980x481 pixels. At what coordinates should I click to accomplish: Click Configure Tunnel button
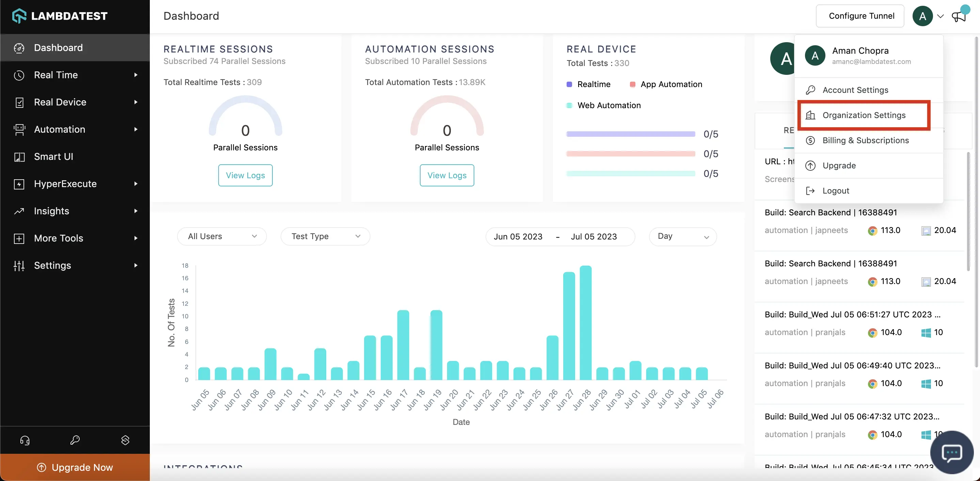[x=860, y=16]
